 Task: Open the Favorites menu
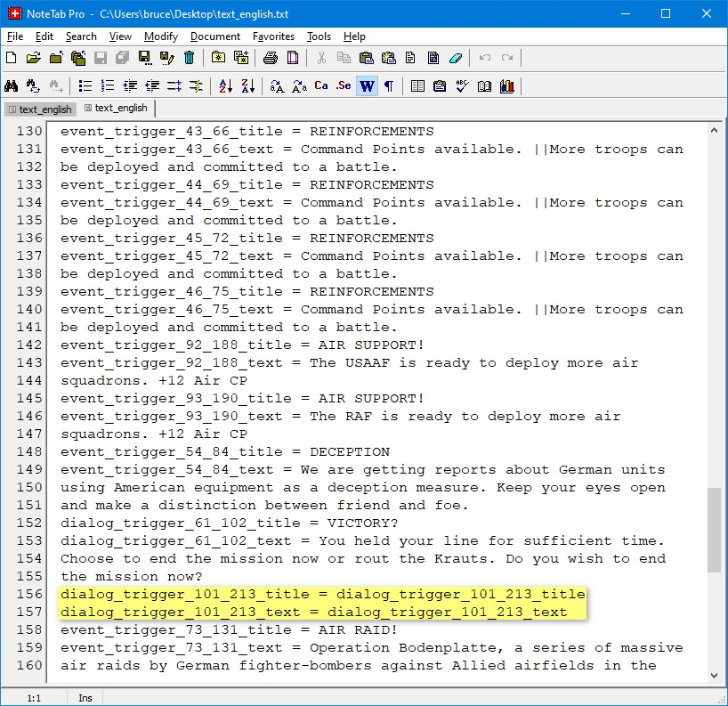coord(273,37)
